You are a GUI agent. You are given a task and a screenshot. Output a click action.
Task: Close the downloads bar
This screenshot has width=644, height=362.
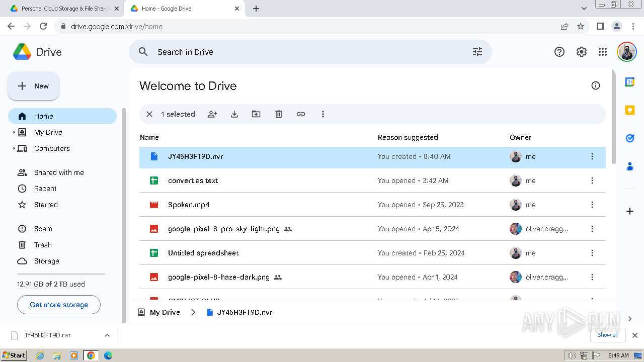click(x=635, y=335)
